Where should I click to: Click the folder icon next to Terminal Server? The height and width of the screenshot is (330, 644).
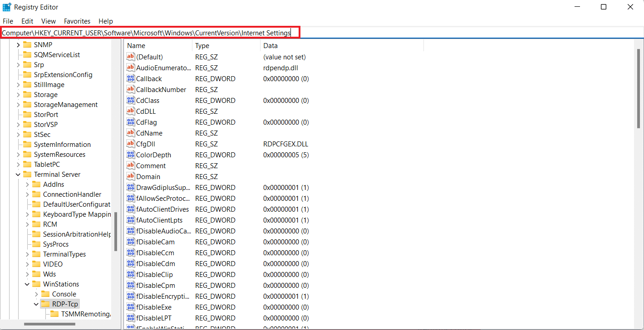pos(27,175)
